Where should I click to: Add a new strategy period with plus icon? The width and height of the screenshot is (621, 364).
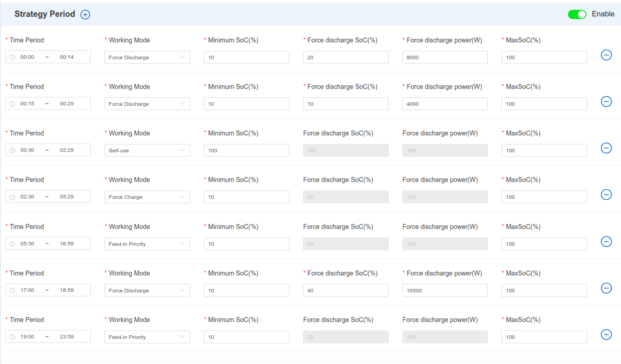(85, 15)
